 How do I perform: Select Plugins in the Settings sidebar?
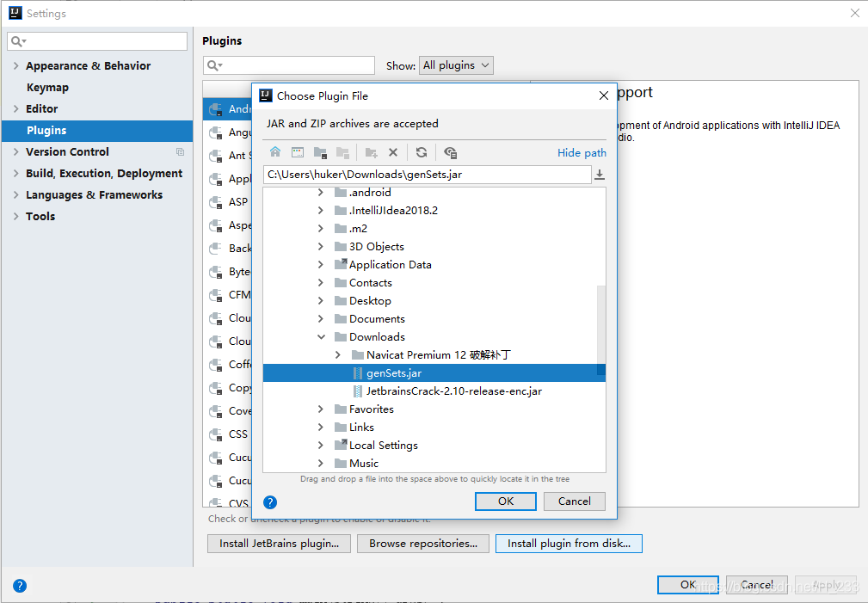coord(97,131)
